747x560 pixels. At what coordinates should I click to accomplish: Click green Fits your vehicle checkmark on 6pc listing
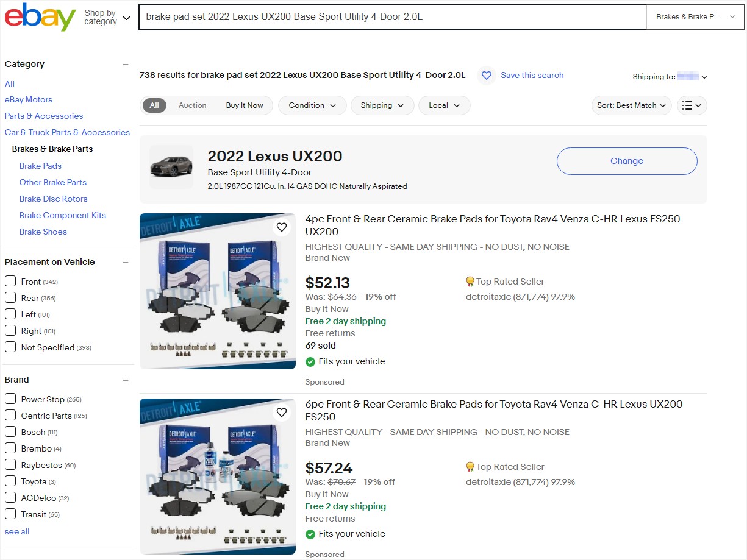point(310,534)
